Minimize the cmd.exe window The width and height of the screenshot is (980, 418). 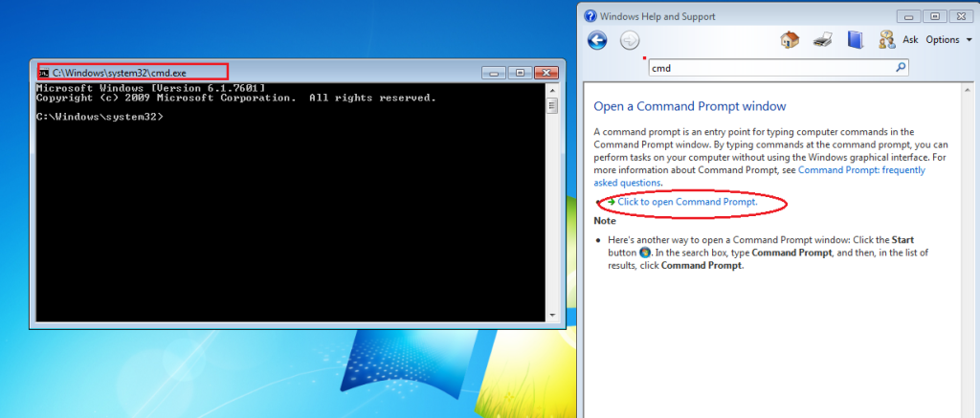coord(494,73)
